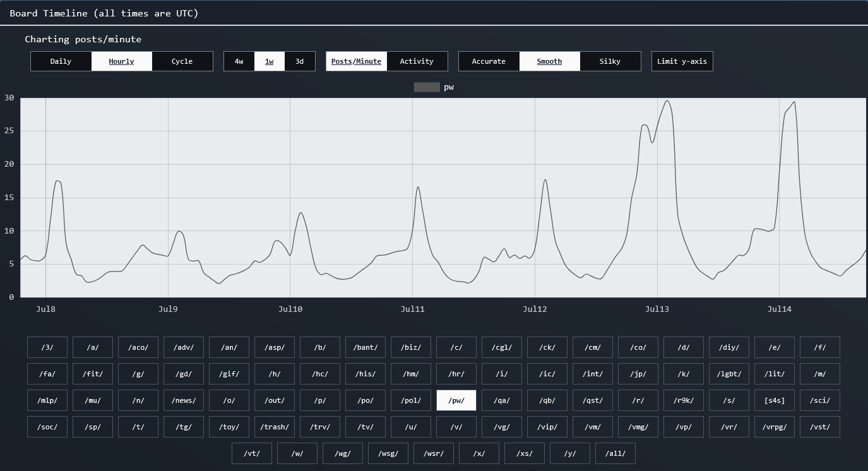The image size is (868, 471).
Task: Open the /vt/ board chart
Action: (252, 453)
